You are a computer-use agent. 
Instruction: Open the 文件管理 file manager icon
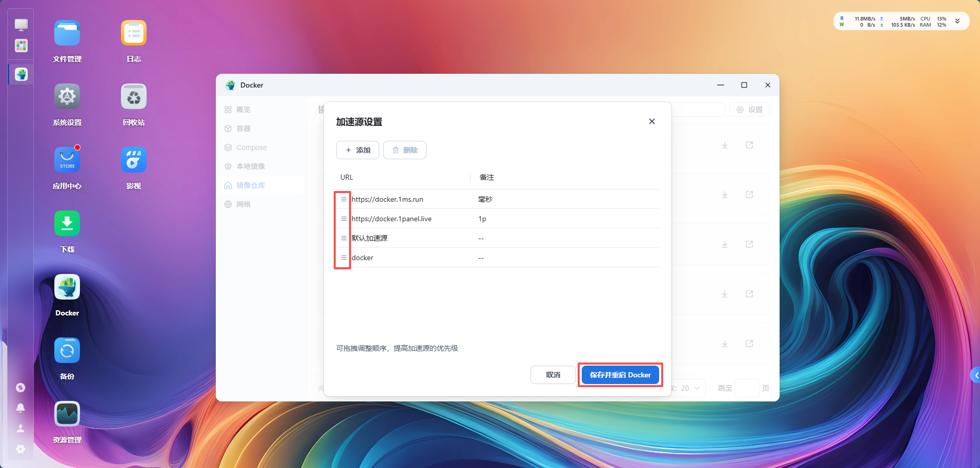point(67,34)
